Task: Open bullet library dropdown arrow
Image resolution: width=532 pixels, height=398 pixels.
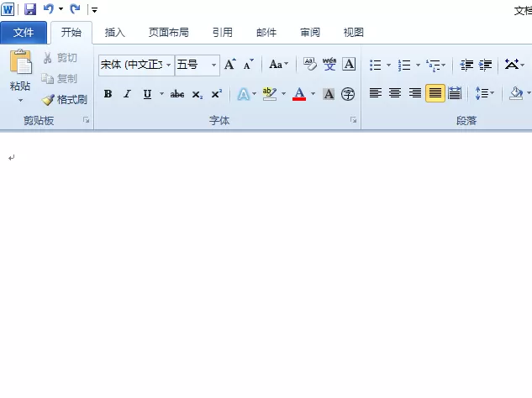Action: (389, 65)
